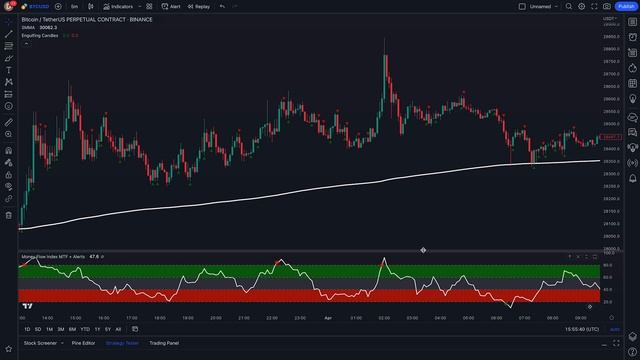Toggle auto price scale
The image size is (640, 360).
[x=614, y=329]
